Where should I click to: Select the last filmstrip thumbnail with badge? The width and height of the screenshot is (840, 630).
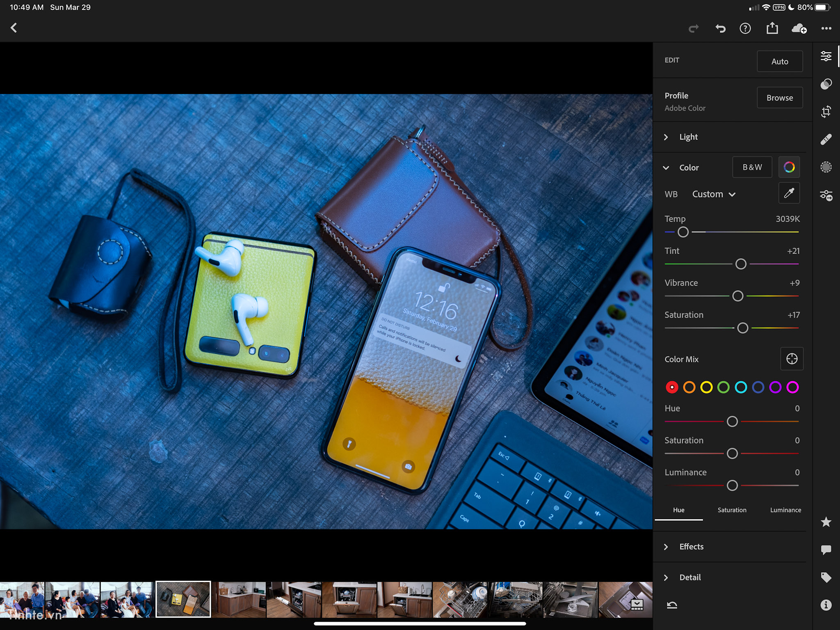click(625, 600)
